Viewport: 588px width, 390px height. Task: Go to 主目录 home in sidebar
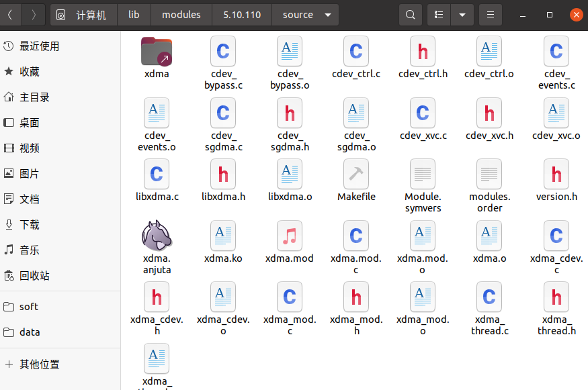(x=60, y=97)
